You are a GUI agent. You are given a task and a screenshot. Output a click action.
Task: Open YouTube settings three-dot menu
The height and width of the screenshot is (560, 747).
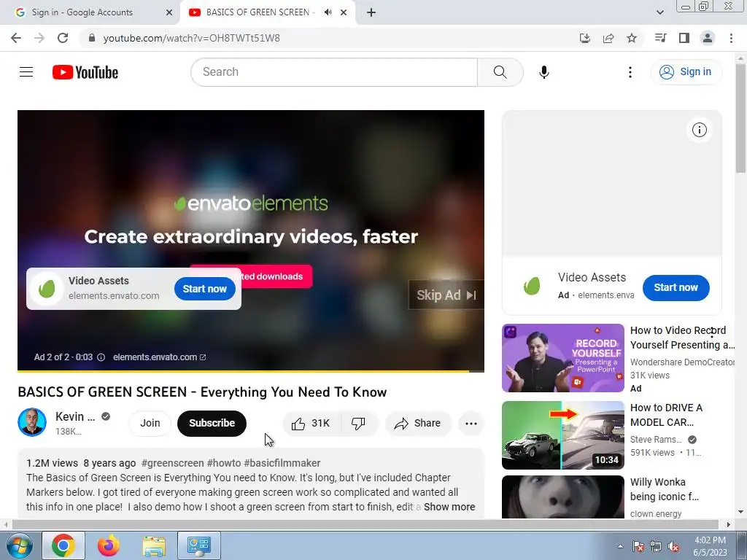click(630, 72)
